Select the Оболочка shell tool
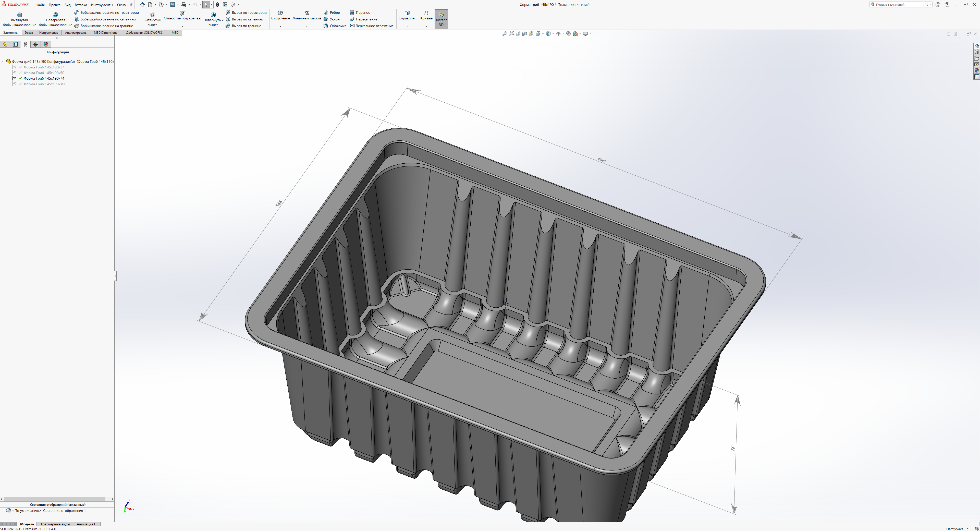 pos(335,26)
